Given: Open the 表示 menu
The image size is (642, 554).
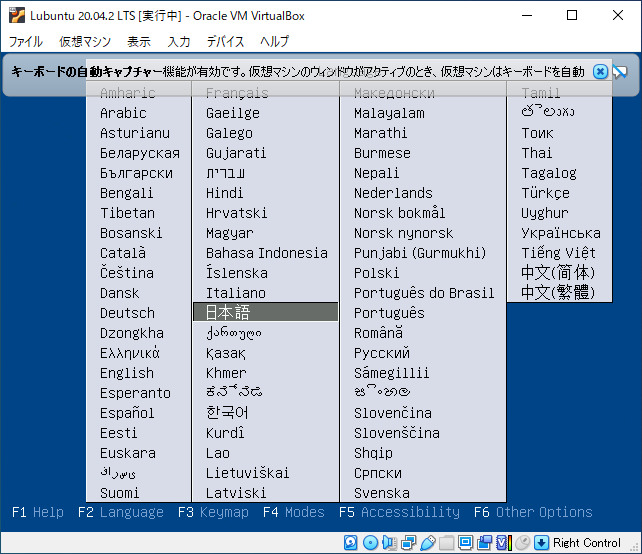Looking at the screenshot, I should pyautogui.click(x=139, y=41).
